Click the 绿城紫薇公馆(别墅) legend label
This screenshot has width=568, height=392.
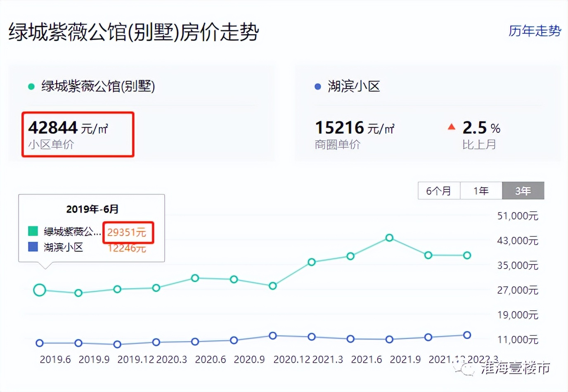98,87
